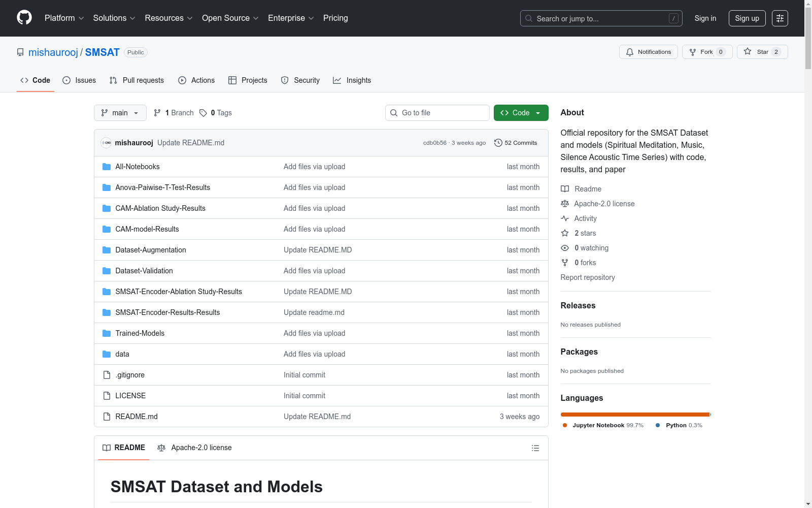Switch to the Issues tab
The height and width of the screenshot is (508, 812).
coord(79,80)
